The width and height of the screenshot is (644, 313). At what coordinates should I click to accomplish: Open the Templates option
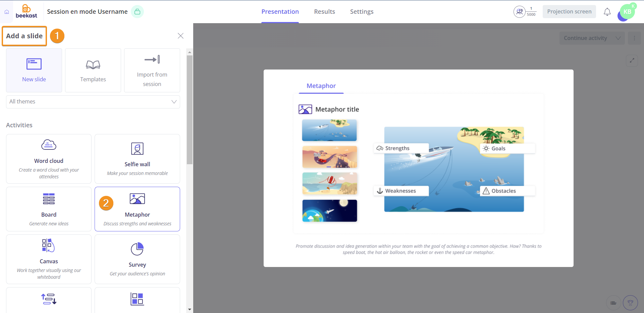pyautogui.click(x=93, y=70)
